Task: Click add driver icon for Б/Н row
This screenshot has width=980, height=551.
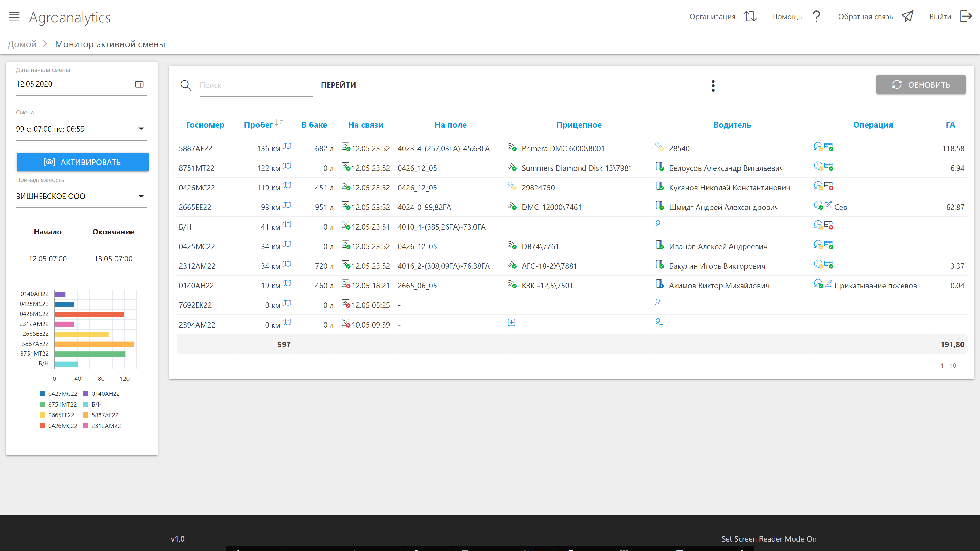Action: [659, 225]
